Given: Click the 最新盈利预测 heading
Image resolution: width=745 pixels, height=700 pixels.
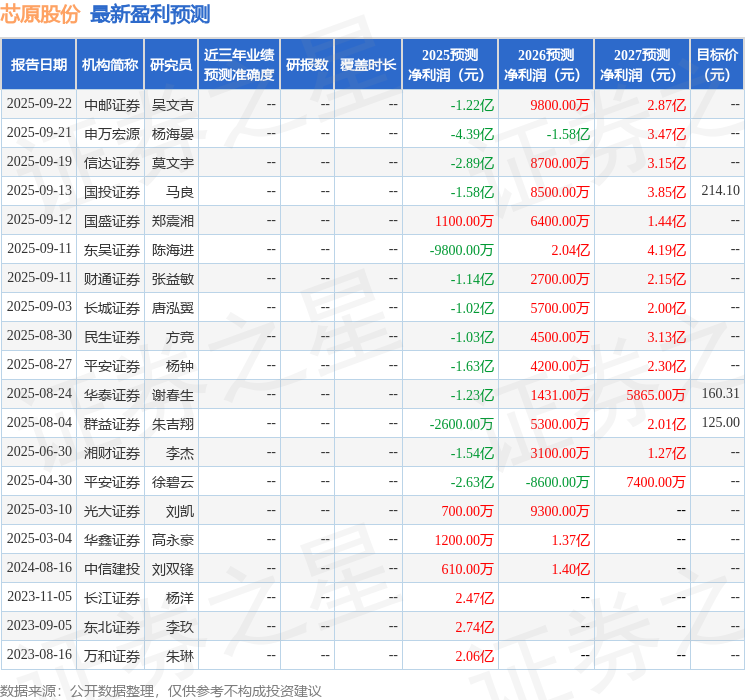Looking at the screenshot, I should (150, 15).
